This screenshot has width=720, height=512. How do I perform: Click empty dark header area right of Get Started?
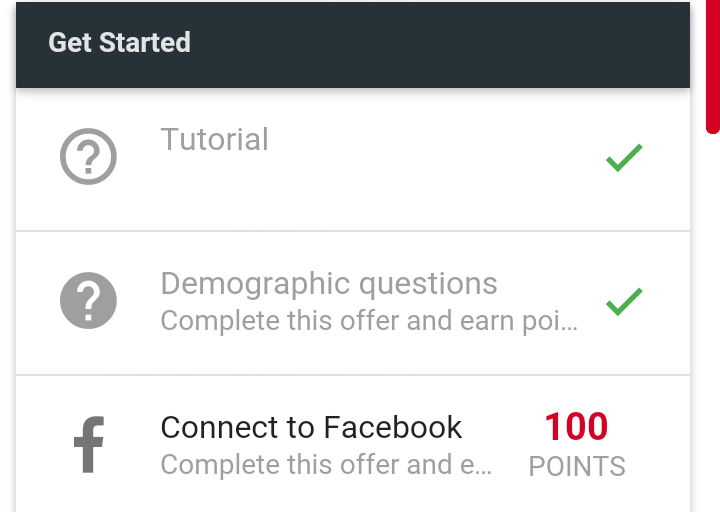pos(450,44)
